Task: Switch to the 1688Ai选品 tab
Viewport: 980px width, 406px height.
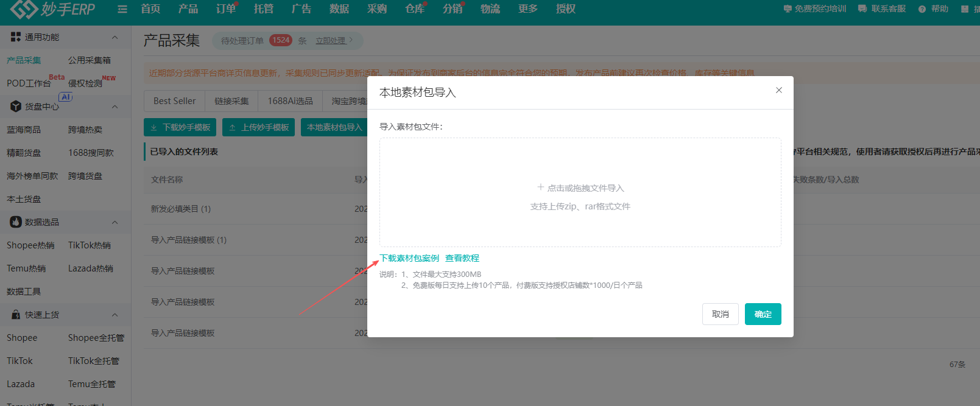Action: (x=291, y=101)
